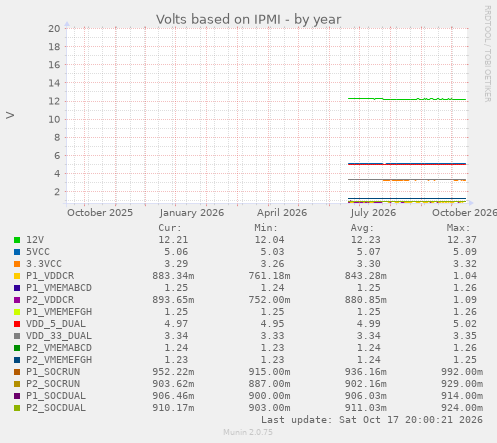Click the Avg: column header

coord(362,228)
